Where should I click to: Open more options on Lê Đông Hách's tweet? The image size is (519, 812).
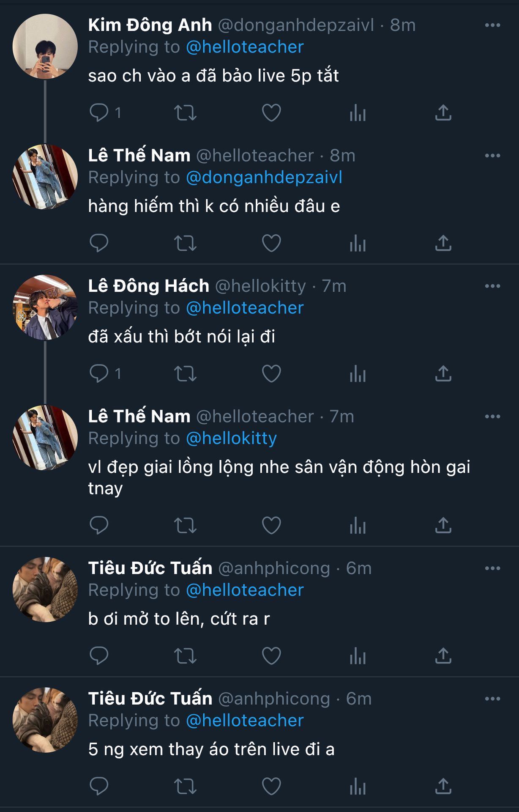tap(492, 286)
